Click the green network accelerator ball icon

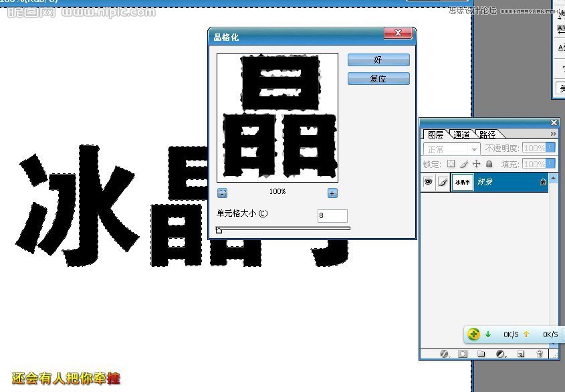click(x=473, y=334)
